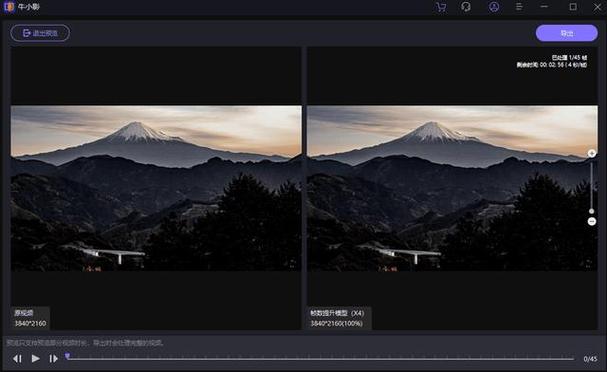
Task: Open the user account avatar
Action: point(494,7)
